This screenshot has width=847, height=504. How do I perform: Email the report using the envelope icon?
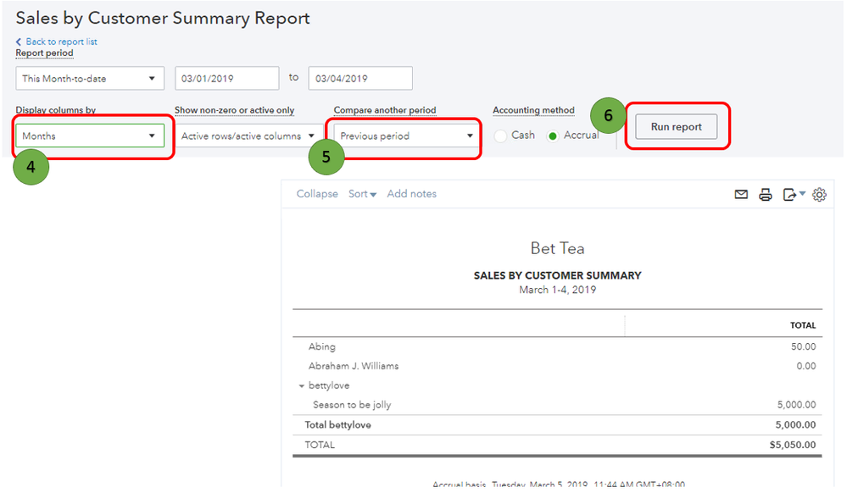pyautogui.click(x=741, y=195)
